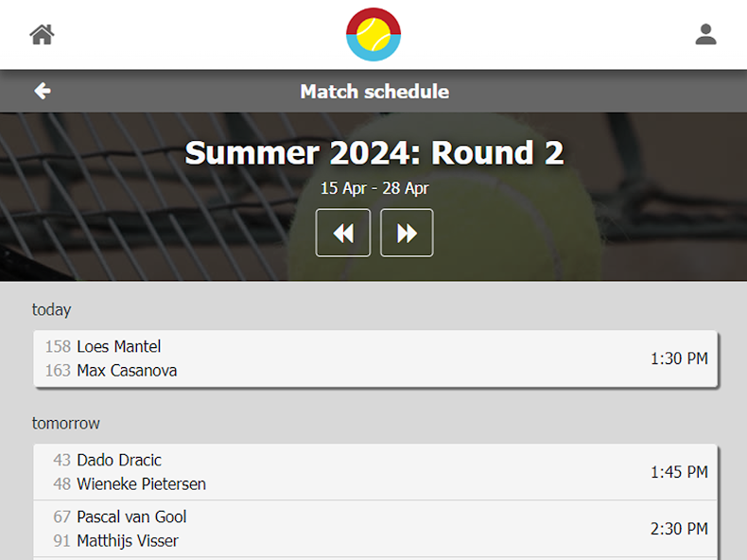747x560 pixels.
Task: Select player Wieneke Pietersen
Action: pyautogui.click(x=141, y=484)
